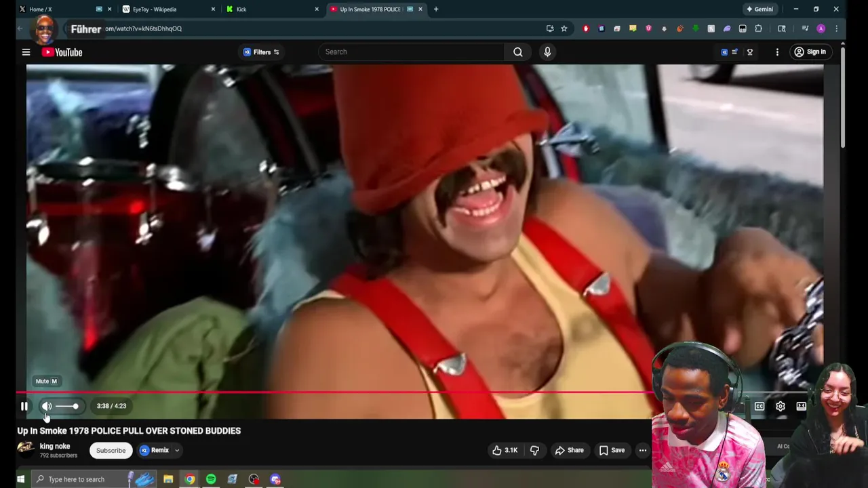
Task: Mute the video with the speaker icon
Action: tap(47, 406)
